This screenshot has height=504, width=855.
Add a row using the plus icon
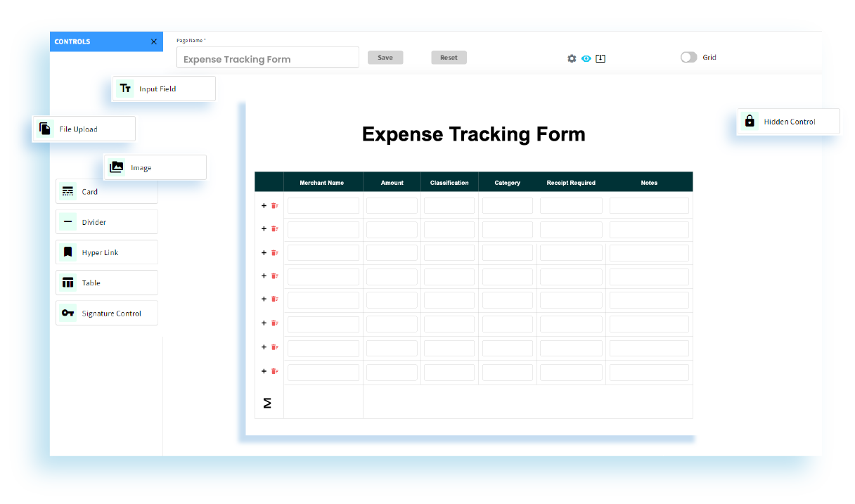coord(264,205)
